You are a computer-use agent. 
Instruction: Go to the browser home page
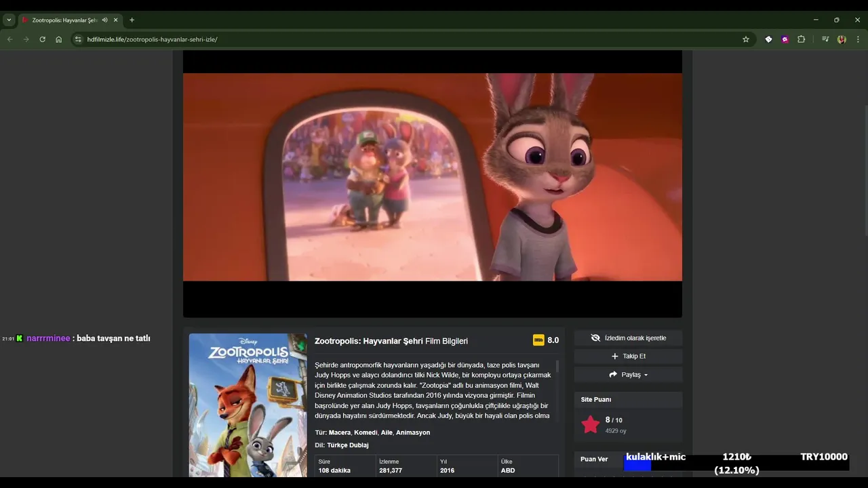[58, 39]
